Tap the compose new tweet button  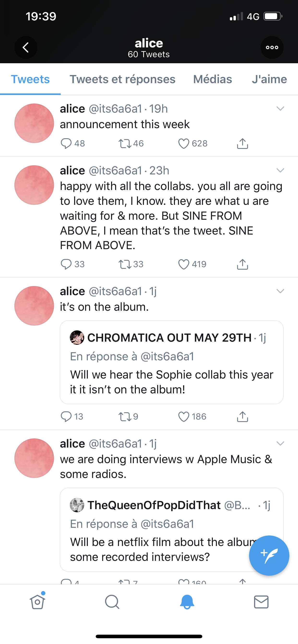(x=269, y=556)
